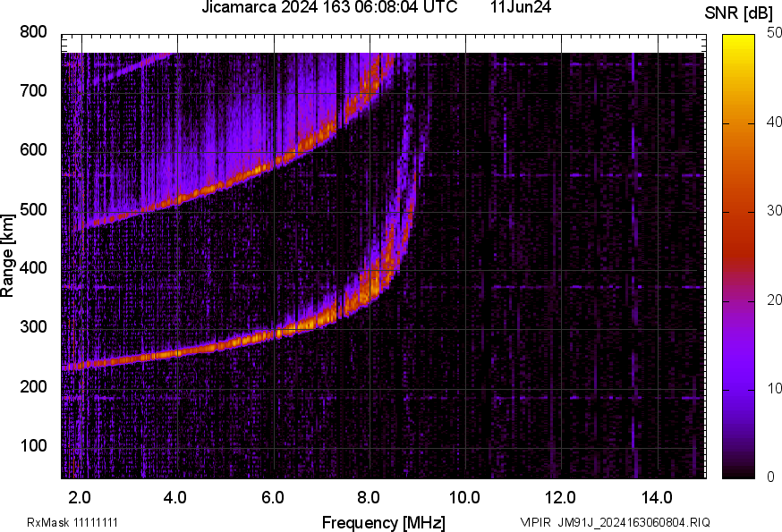
Task: Click the colorbar tick value 30
Action: (x=775, y=210)
